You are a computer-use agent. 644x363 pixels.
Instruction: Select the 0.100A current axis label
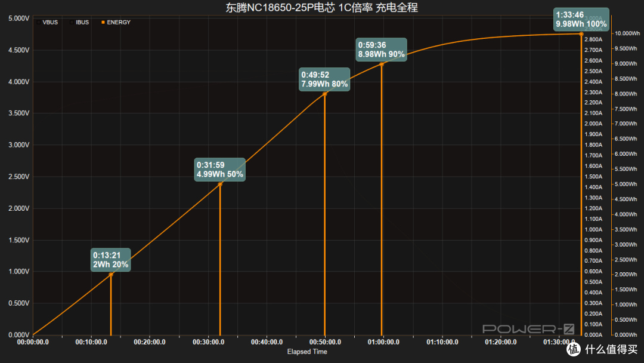[x=593, y=324]
